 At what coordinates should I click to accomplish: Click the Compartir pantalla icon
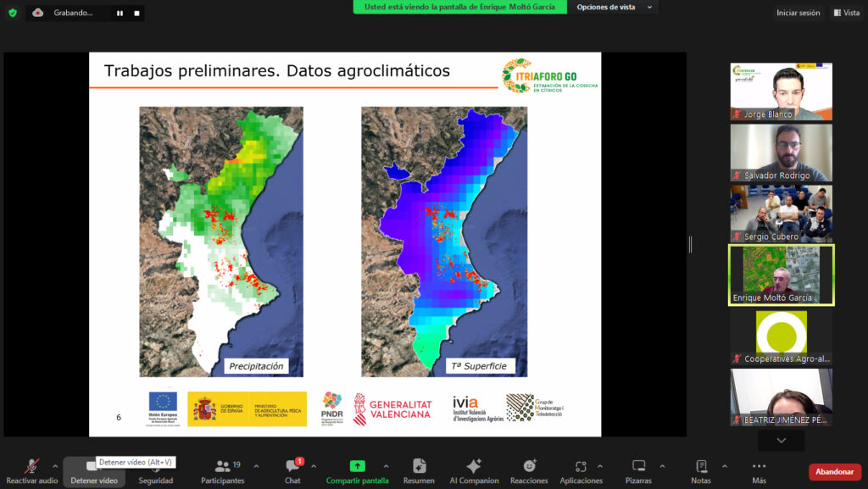[x=357, y=466]
